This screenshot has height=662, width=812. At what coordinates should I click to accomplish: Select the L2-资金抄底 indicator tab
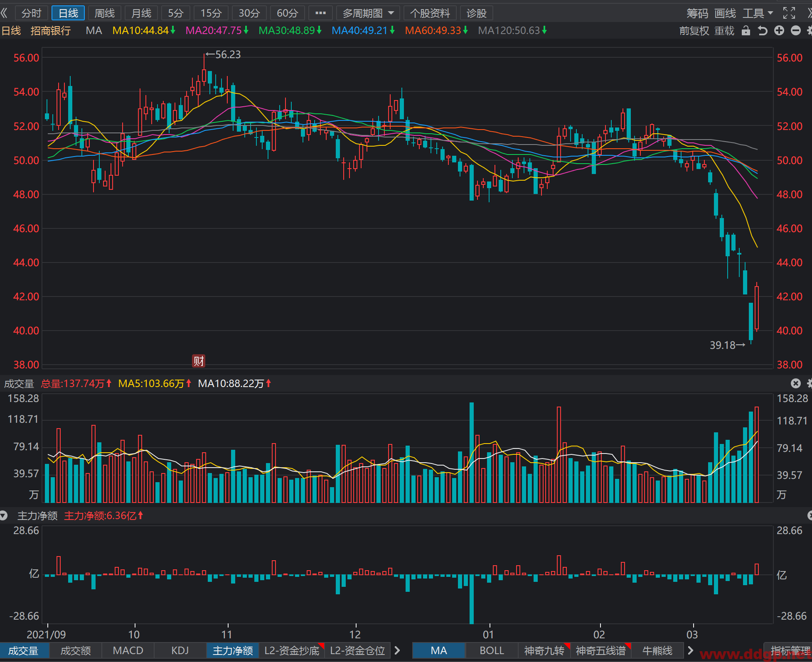[292, 650]
